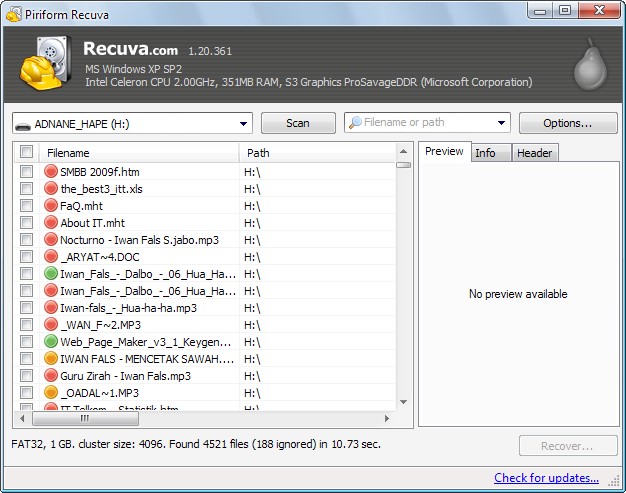Select the file name Web_Page_Maker_v3_1_Keygen
626x493 pixels.
point(146,342)
